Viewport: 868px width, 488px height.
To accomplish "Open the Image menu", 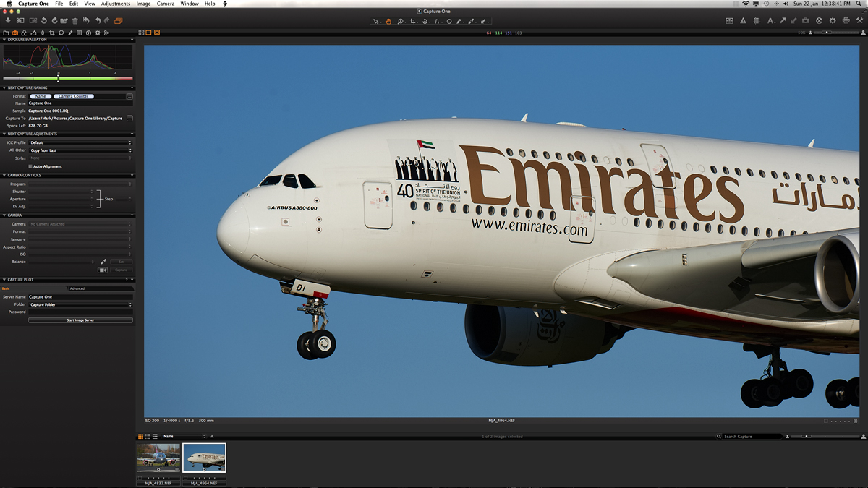I will [143, 4].
